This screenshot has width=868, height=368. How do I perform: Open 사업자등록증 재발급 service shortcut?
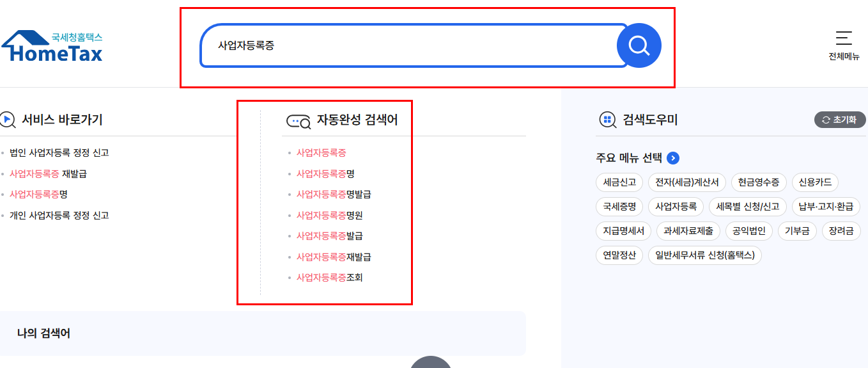(48, 173)
